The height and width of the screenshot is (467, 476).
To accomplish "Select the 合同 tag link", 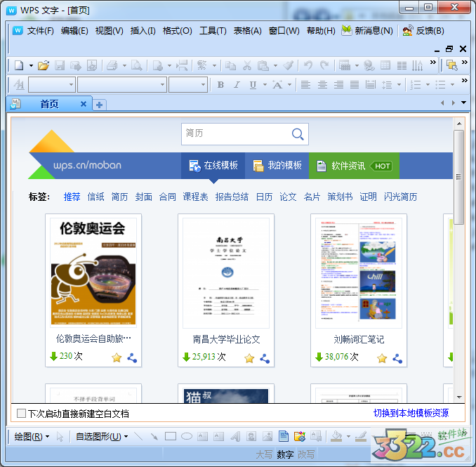I will pos(168,197).
